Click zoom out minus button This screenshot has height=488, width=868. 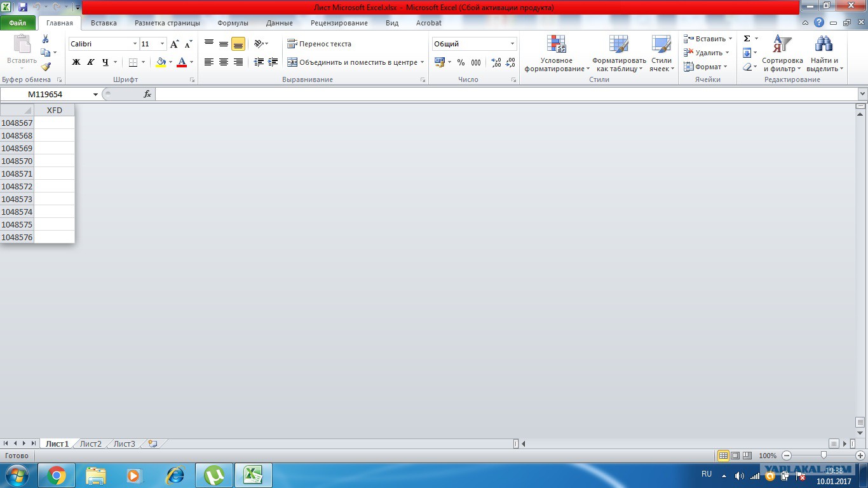point(787,456)
